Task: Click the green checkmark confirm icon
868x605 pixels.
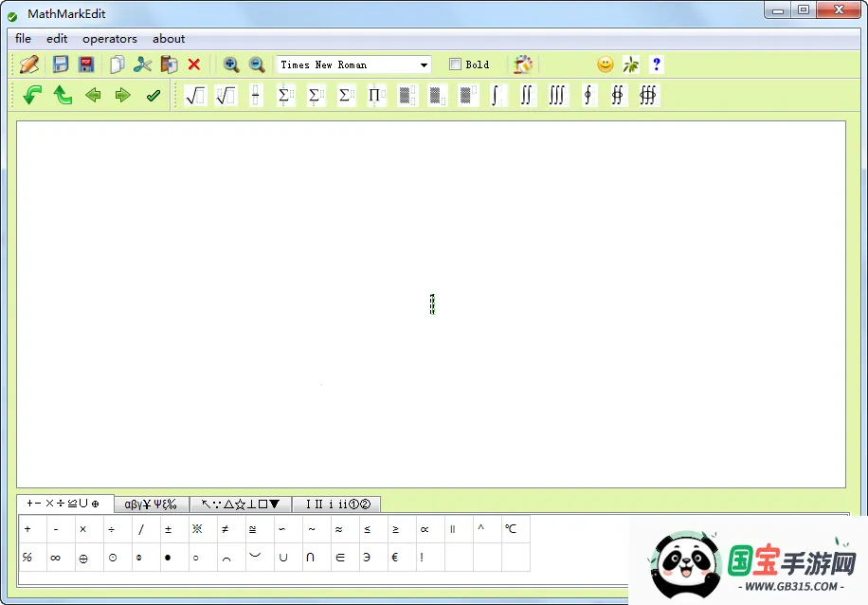Action: tap(154, 95)
